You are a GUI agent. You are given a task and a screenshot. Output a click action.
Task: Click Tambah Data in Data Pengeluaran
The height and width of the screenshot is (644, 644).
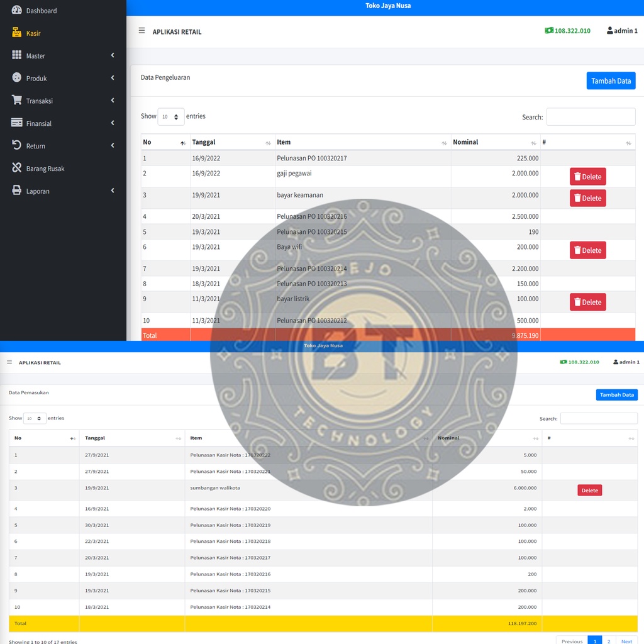tap(611, 81)
